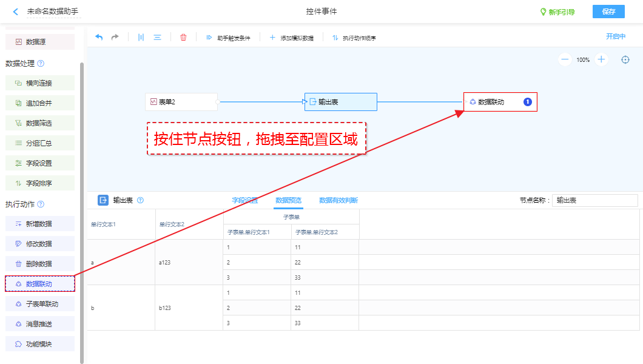Click 添加模拟数据 in the toolbar

[291, 38]
